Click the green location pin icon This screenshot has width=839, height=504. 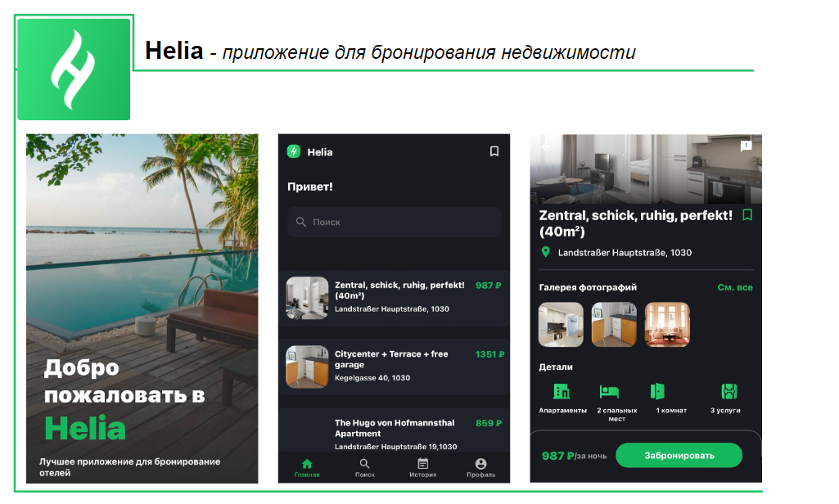click(545, 252)
